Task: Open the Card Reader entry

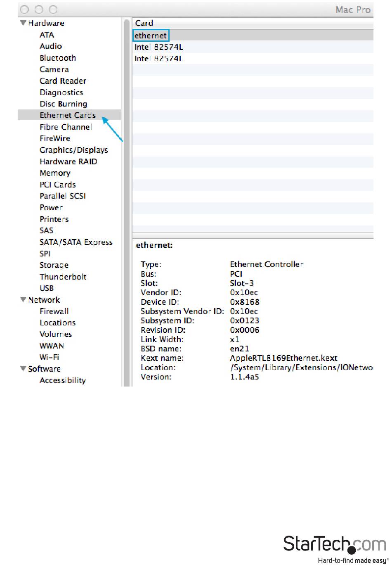Action: [x=63, y=81]
